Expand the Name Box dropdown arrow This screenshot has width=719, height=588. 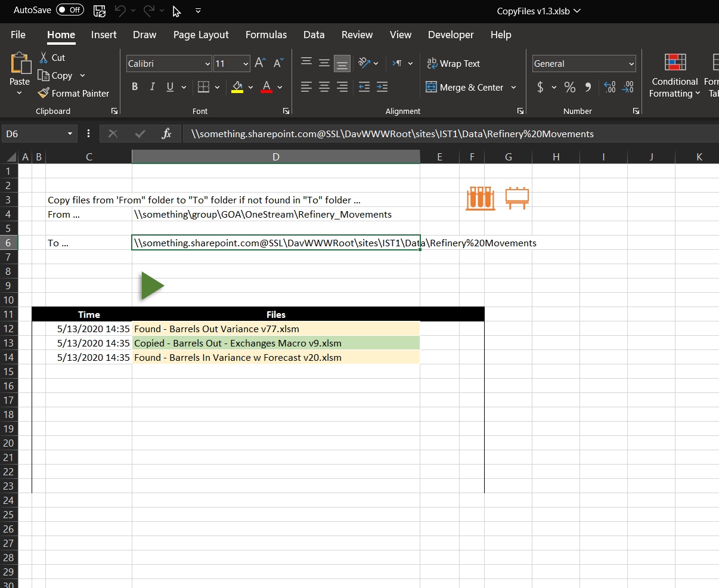(x=70, y=134)
